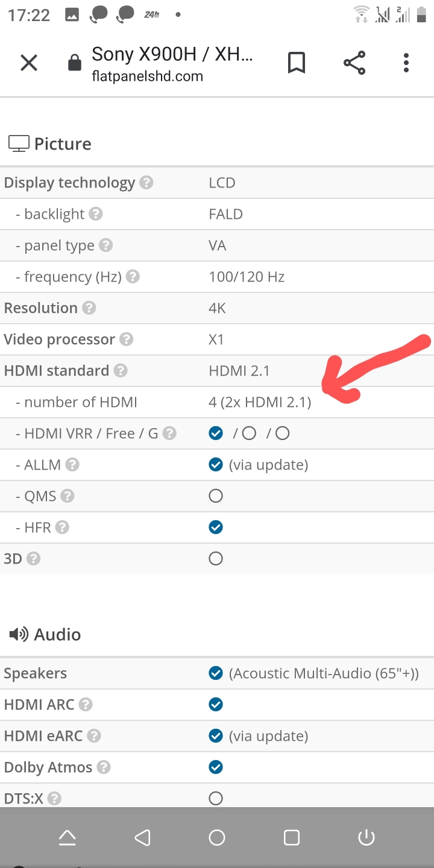The height and width of the screenshot is (868, 434).
Task: Tap the power icon in navigation bar
Action: point(366,837)
